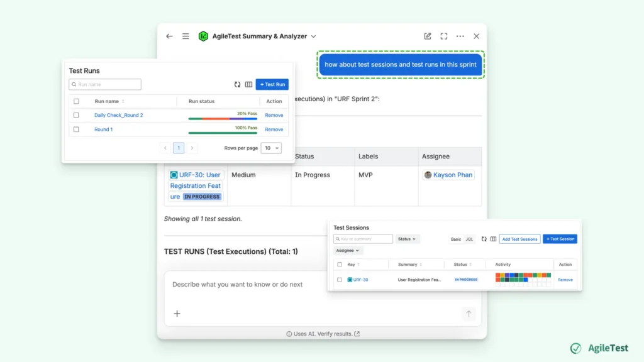Open the Round 1 test run

[x=104, y=129]
